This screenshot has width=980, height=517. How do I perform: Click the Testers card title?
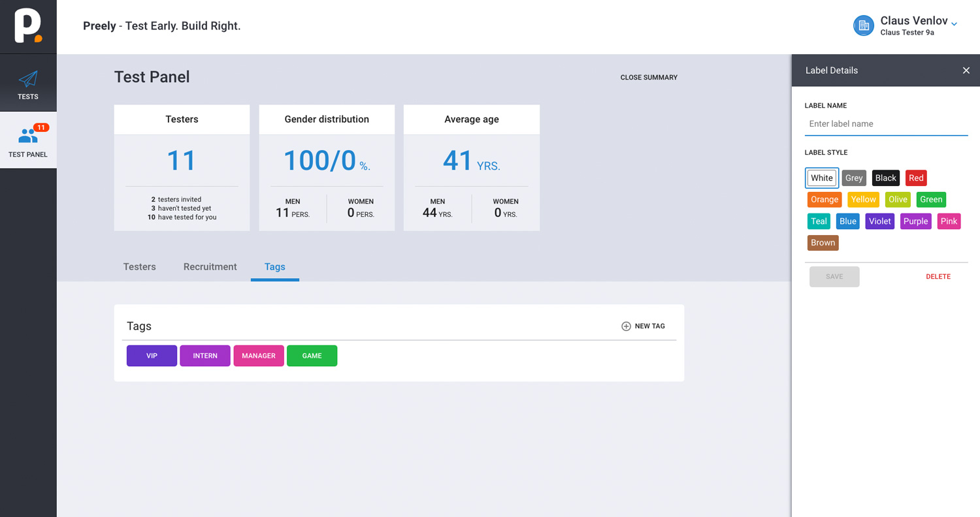coord(182,119)
